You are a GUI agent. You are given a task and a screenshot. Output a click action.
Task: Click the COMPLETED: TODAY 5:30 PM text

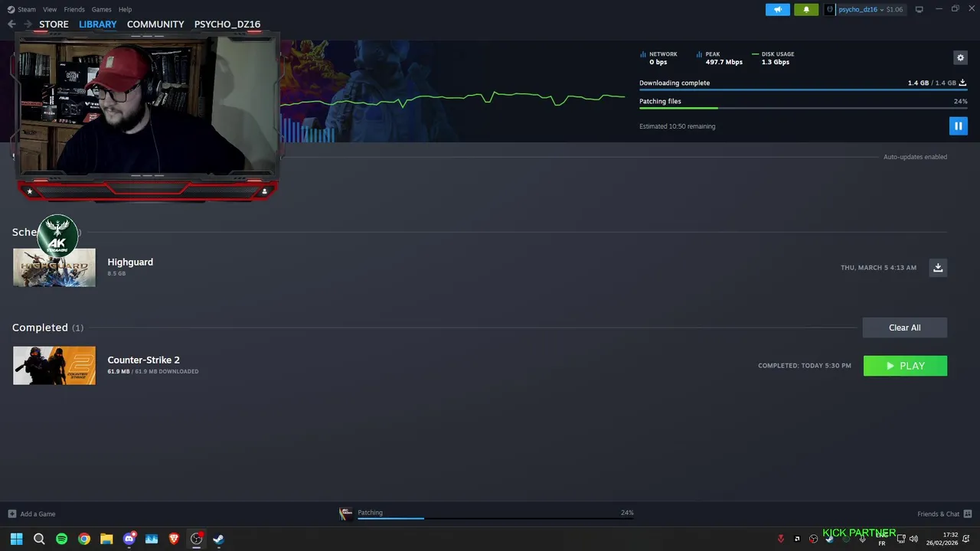[804, 366]
